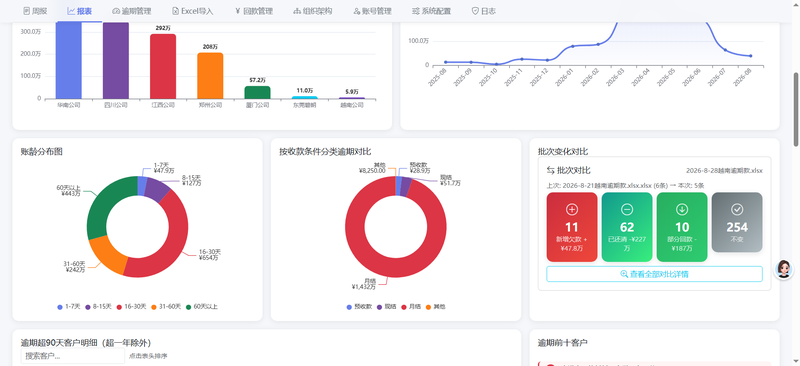Open the 周报 tab
The image size is (800, 366).
pyautogui.click(x=35, y=11)
